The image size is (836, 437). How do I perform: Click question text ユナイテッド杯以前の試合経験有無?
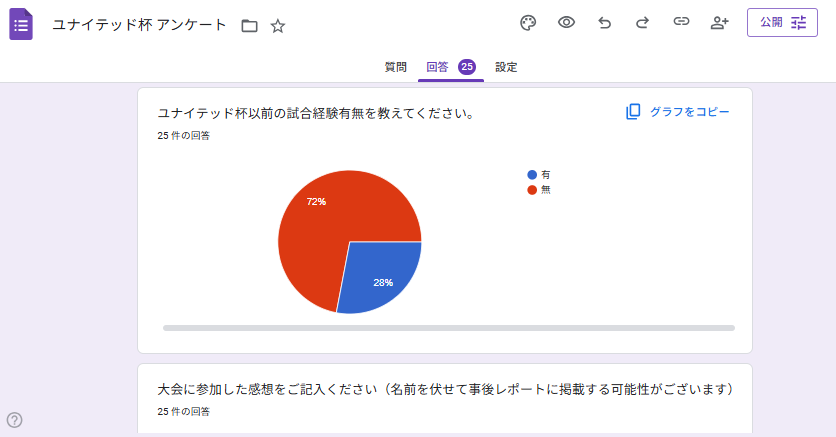(315, 113)
